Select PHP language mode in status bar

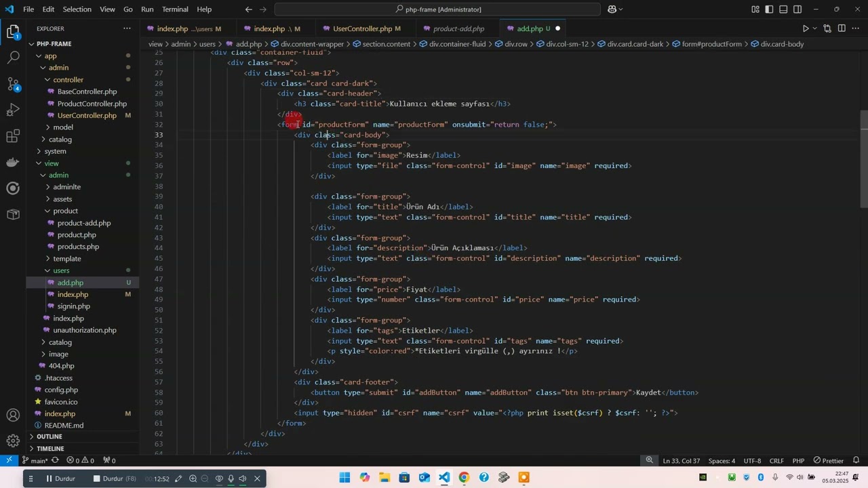coord(798,461)
